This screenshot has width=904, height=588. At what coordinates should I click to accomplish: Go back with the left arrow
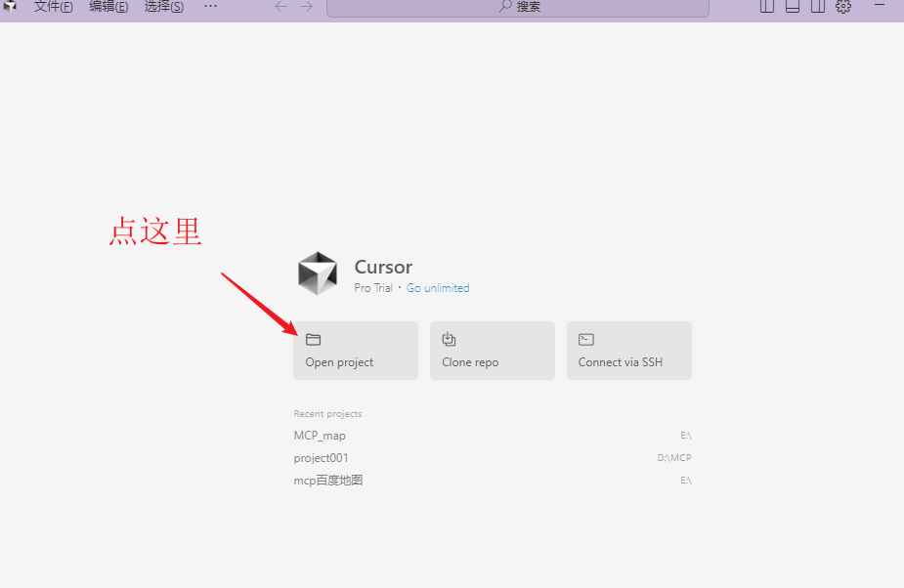pyautogui.click(x=280, y=6)
